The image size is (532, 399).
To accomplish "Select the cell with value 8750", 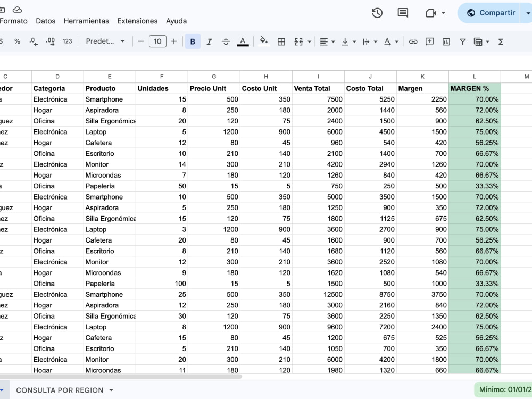I will [x=370, y=295].
